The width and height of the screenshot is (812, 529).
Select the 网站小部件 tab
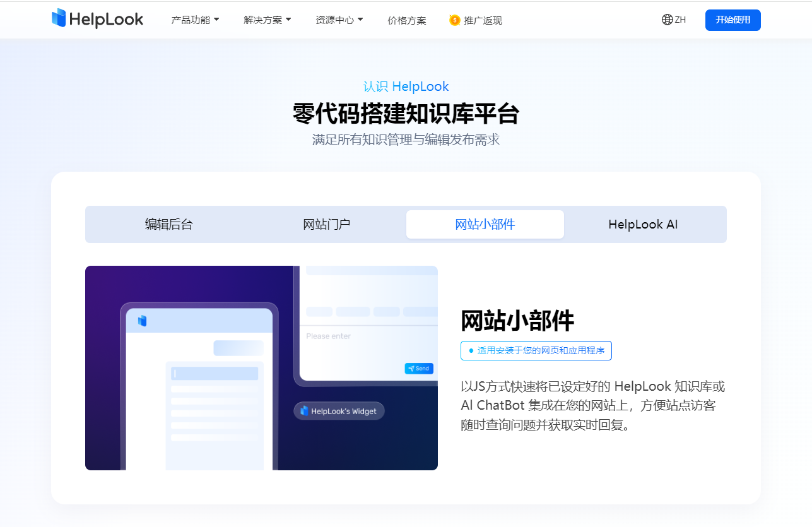point(485,224)
